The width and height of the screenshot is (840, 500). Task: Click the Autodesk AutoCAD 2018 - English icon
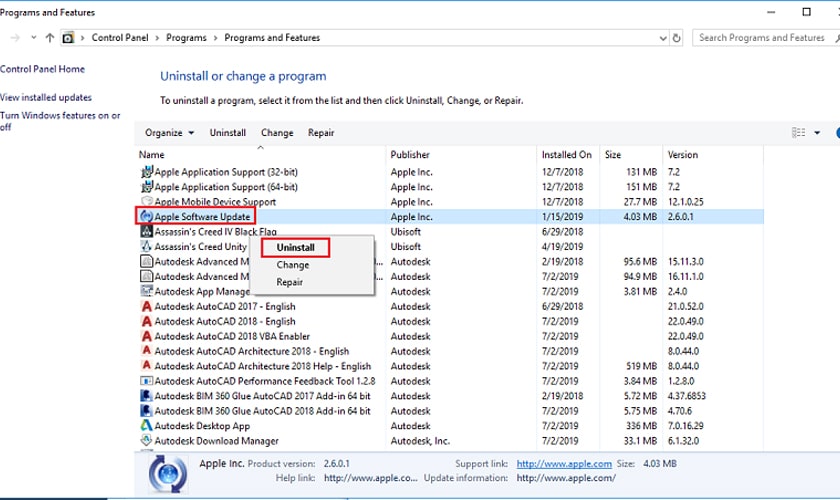146,321
